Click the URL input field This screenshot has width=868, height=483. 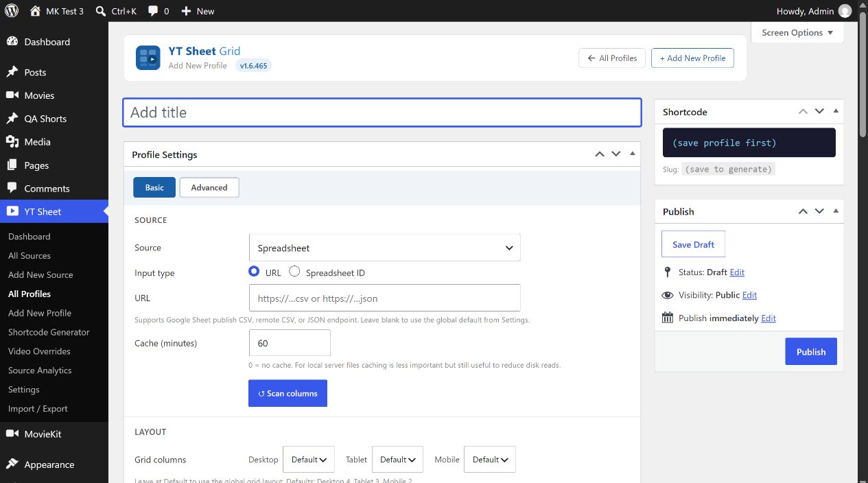[x=384, y=298]
